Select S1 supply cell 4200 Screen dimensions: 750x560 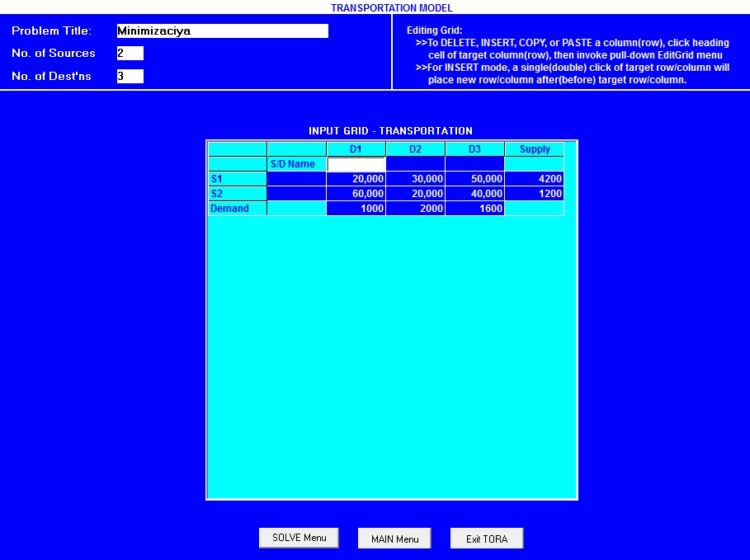535,179
